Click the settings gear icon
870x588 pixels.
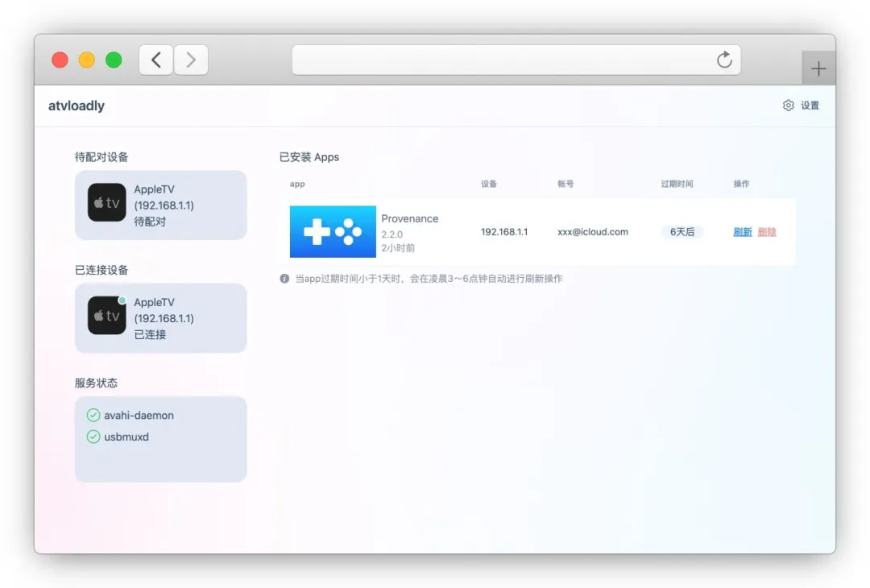click(789, 106)
